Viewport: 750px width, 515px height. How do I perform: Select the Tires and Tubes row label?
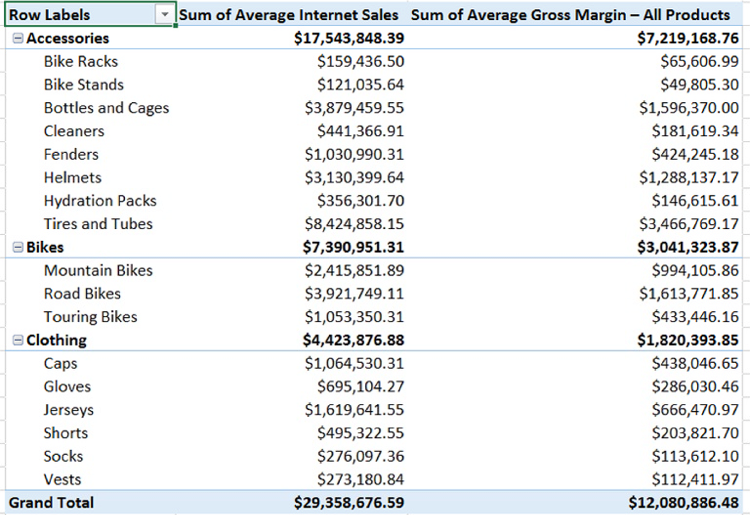point(97,224)
